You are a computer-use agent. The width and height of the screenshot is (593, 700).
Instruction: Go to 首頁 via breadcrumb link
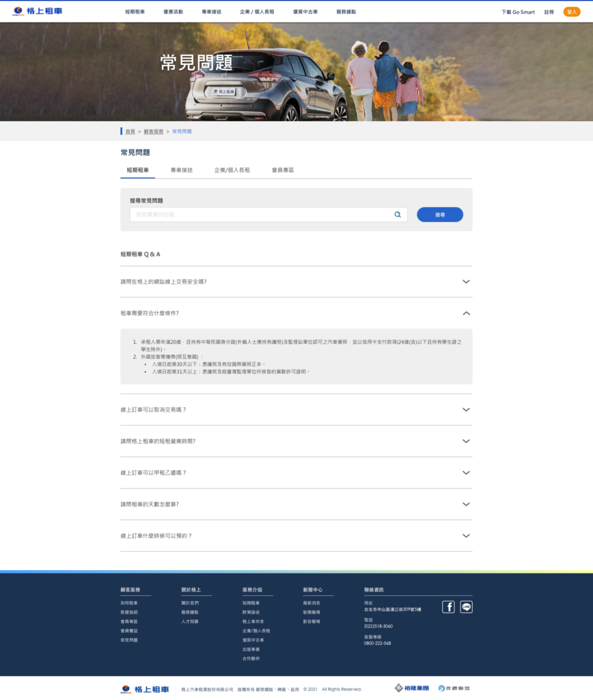coord(130,131)
